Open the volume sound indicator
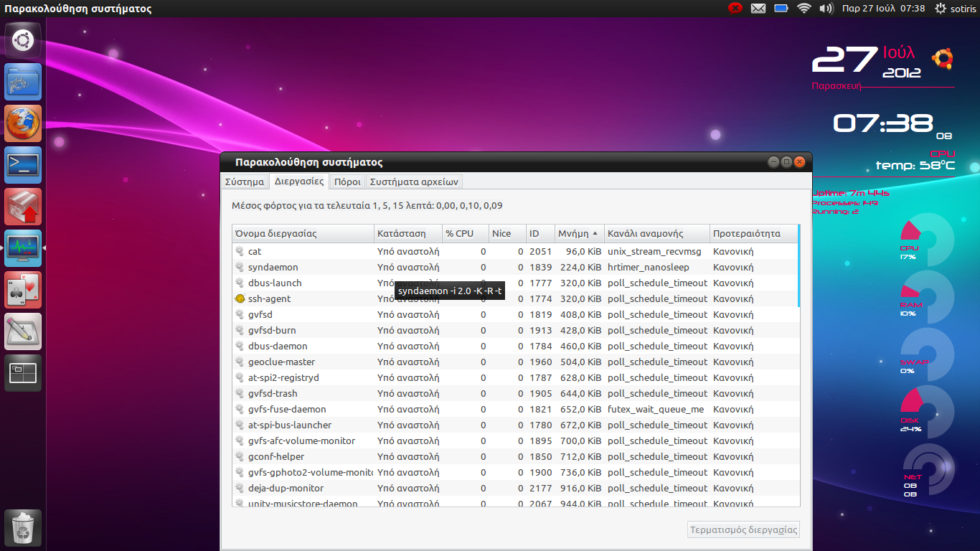Screen dimensions: 980x551 pos(826,9)
